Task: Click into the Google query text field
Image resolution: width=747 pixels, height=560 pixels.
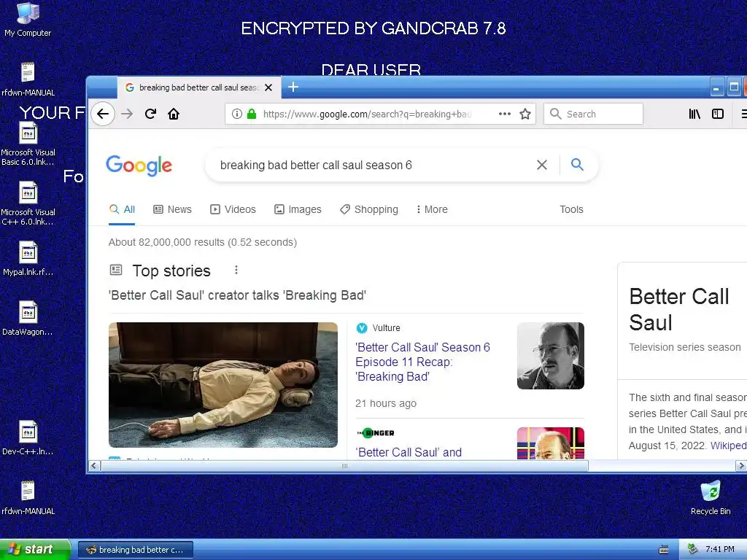Action: tap(371, 166)
